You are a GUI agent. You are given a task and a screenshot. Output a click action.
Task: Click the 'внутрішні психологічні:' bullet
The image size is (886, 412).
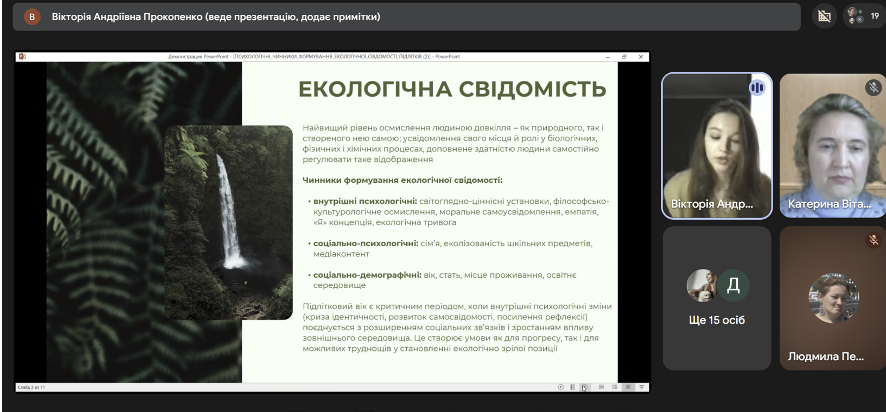click(x=366, y=201)
